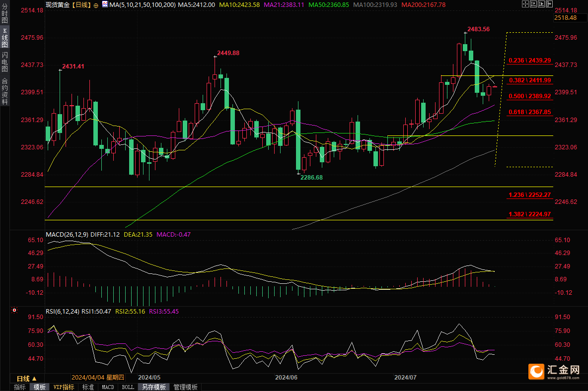Click the MA10:2423.58 value
The image size is (588, 391).
pos(239,5)
